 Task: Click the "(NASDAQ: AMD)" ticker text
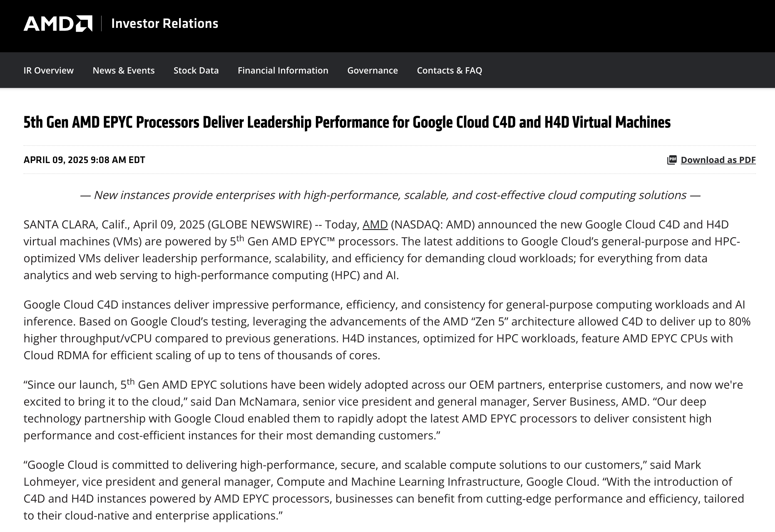[x=433, y=225]
